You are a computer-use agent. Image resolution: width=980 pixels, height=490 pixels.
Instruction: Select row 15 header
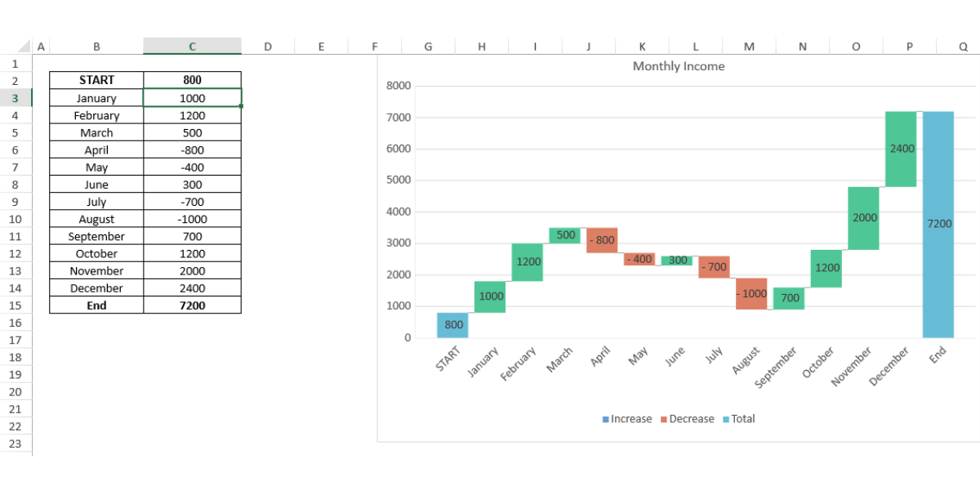(16, 305)
